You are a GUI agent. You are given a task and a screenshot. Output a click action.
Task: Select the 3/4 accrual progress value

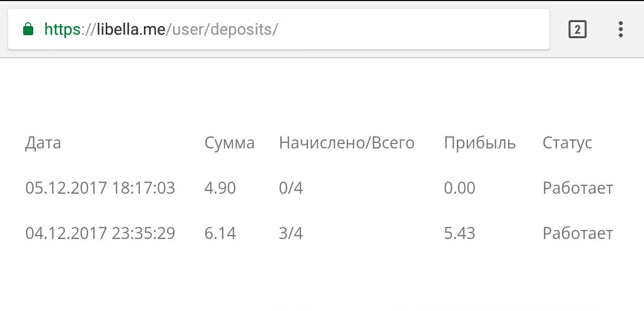(291, 234)
